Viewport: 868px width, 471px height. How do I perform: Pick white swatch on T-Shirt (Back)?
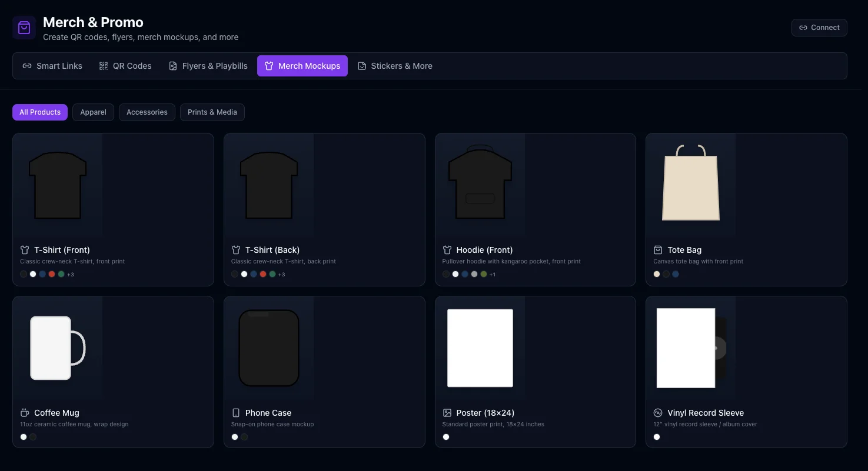point(244,274)
